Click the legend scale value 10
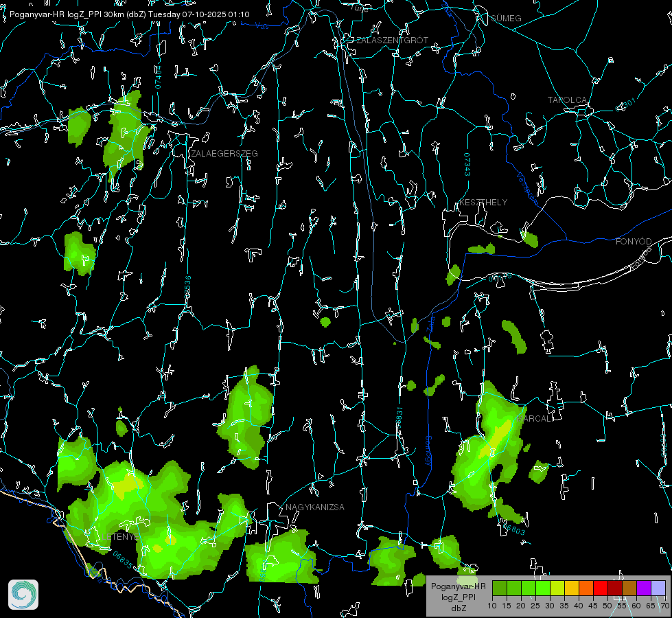 492,606
